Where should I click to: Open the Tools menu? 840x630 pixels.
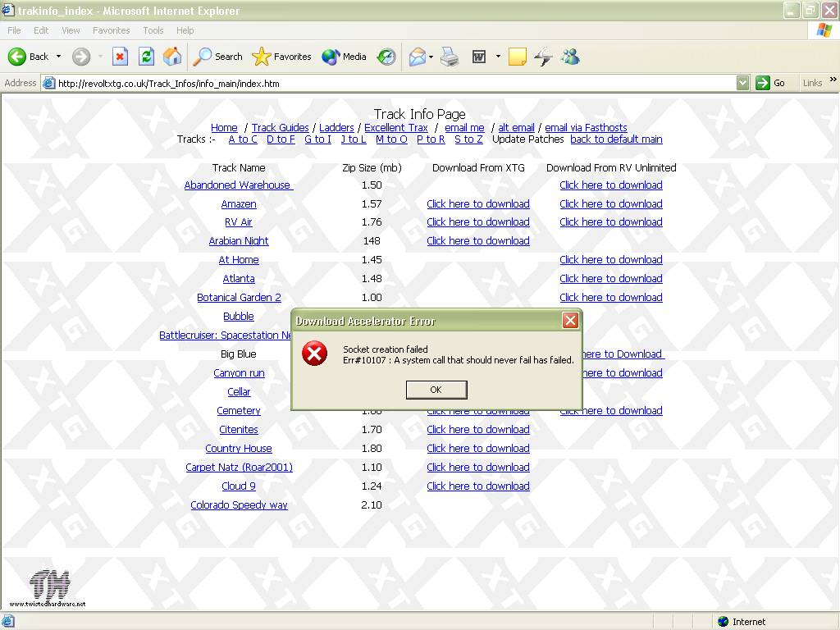[x=153, y=30]
